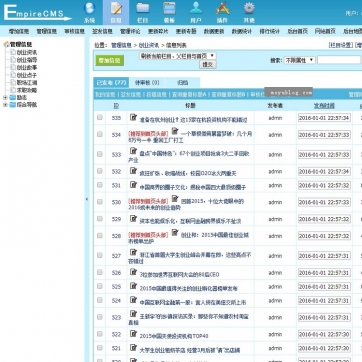362x362 pixels.
Task: Tick the checkbox for row 534
Action: pyautogui.click(x=100, y=134)
